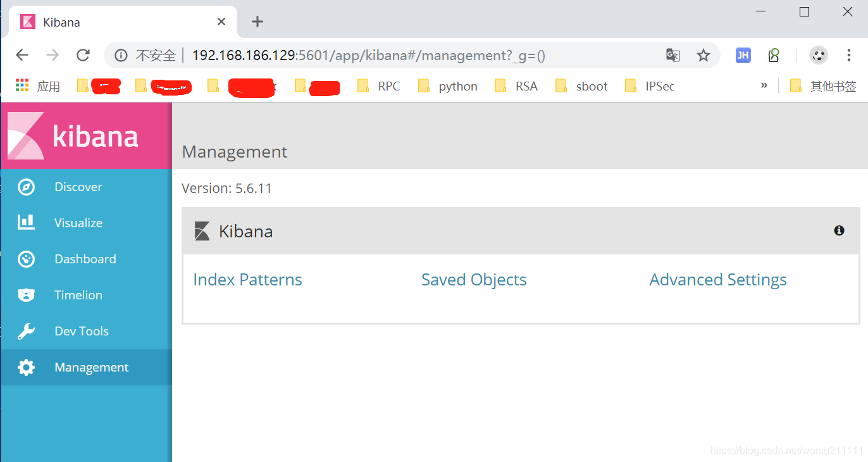The image size is (868, 462).
Task: Bookmark this page with star icon
Action: point(704,55)
